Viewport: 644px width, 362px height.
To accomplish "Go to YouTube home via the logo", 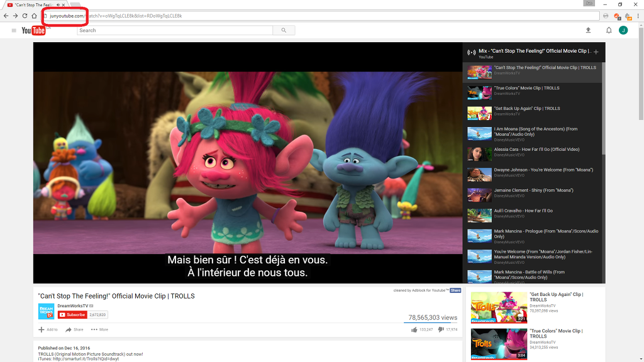I will [33, 30].
